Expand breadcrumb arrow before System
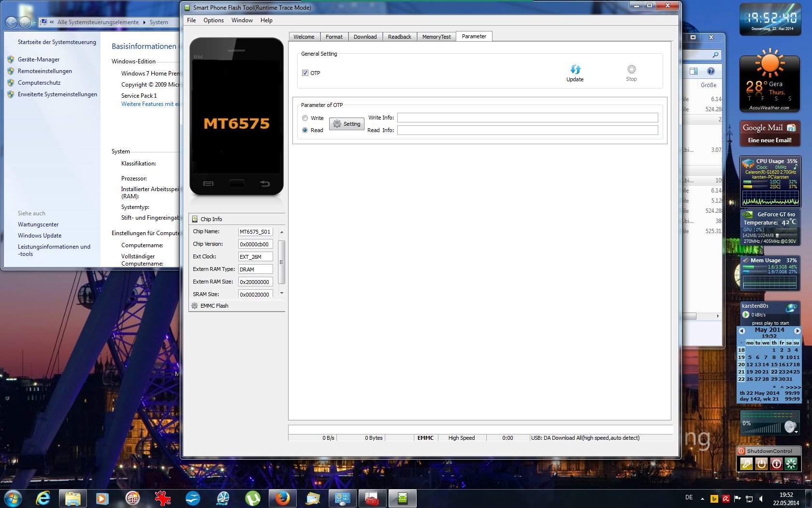This screenshot has width=812, height=508. point(144,22)
